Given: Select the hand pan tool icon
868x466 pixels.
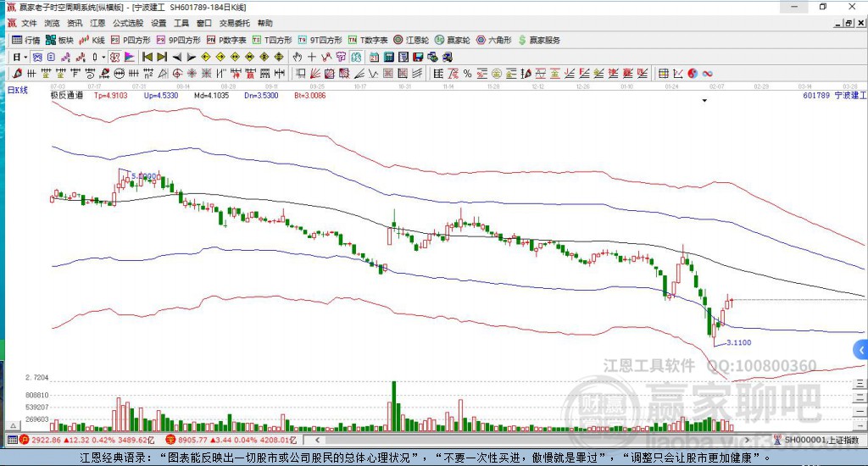Looking at the screenshot, I should click(298, 57).
